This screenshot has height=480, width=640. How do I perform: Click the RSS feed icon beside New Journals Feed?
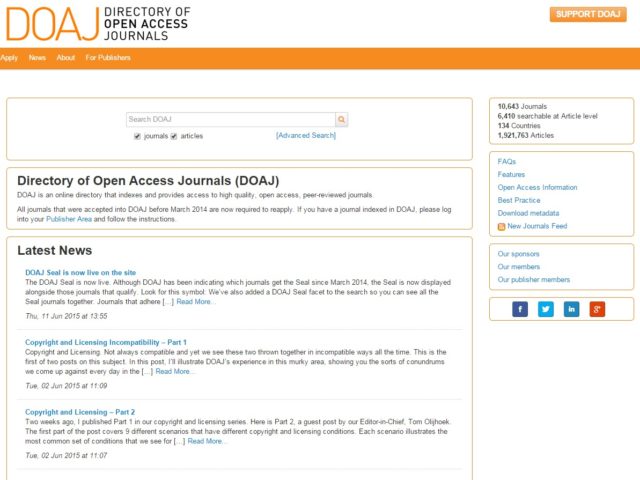tap(501, 227)
